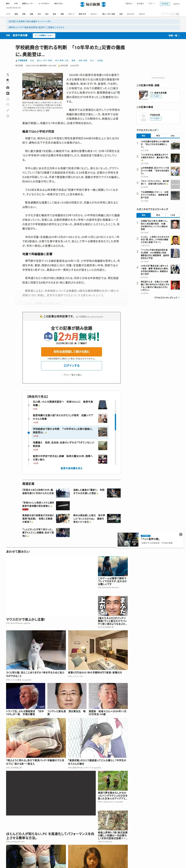Send article by email envelope icon
Screen dimensions: 186x868
[8, 104]
